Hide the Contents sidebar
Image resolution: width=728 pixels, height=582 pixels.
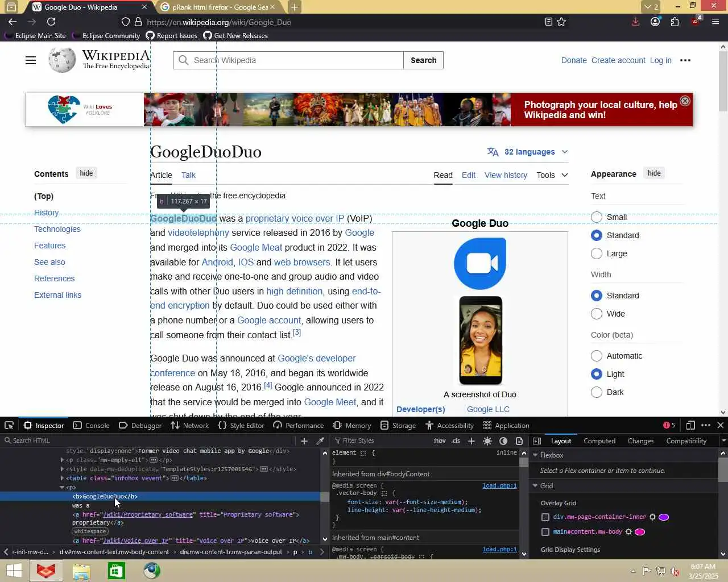[86, 173]
